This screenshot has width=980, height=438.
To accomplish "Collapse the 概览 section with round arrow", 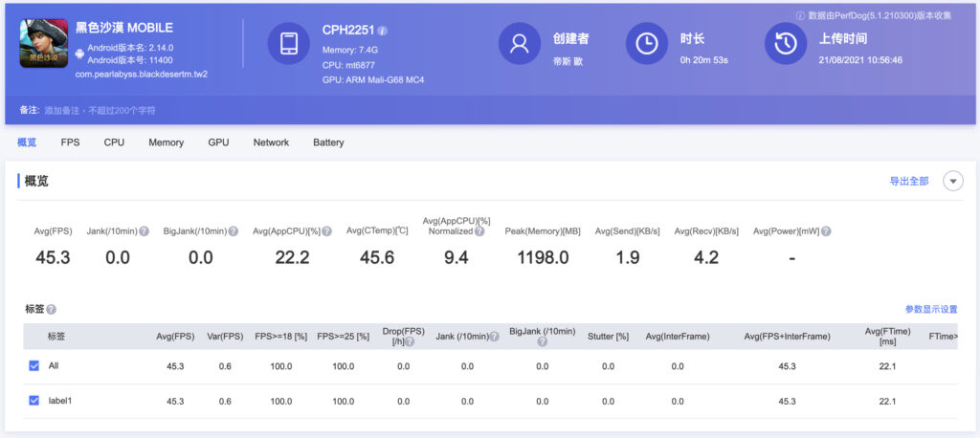I will tap(953, 181).
